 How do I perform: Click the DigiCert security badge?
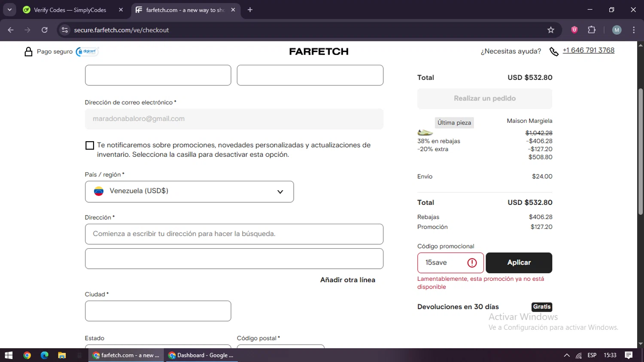(87, 52)
